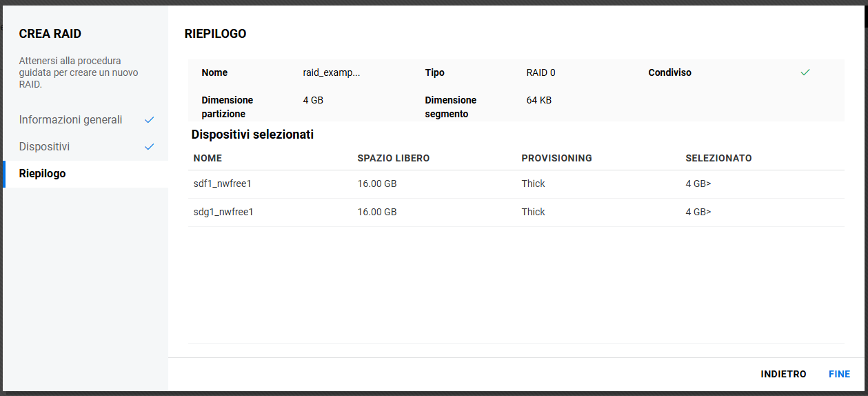Select the sdf1_nwfree1 device row
This screenshot has height=396, width=868.
point(223,184)
